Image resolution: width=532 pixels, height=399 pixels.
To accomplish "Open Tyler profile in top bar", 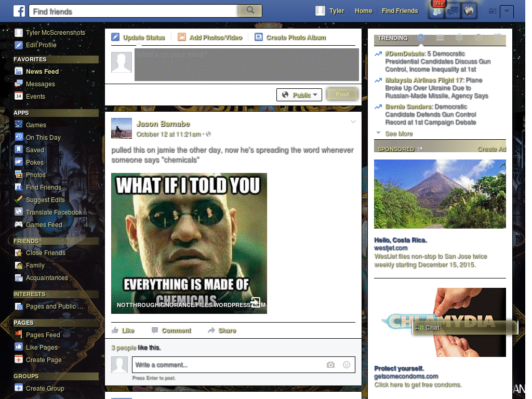I will click(329, 11).
